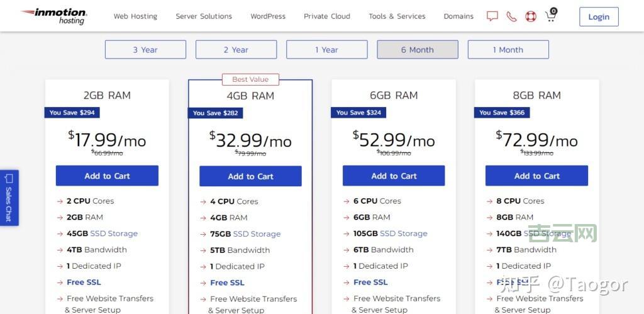Click SSD Storage link in 6GB plan
Image resolution: width=644 pixels, height=314 pixels.
pos(403,233)
